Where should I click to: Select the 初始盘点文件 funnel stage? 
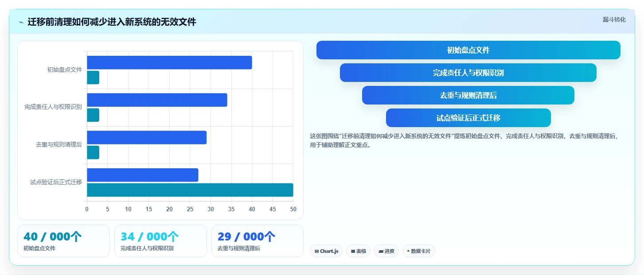click(468, 50)
